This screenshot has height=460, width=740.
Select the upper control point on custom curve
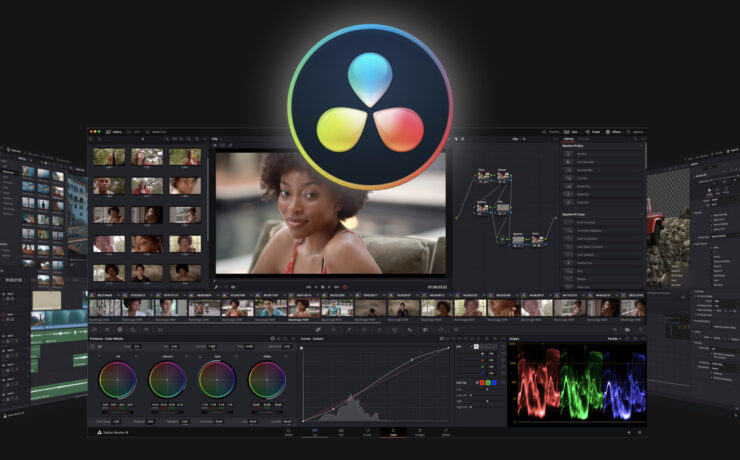click(x=412, y=360)
